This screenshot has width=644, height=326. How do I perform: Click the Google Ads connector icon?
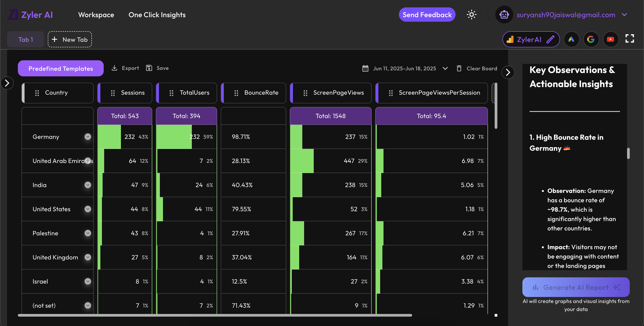tap(571, 39)
